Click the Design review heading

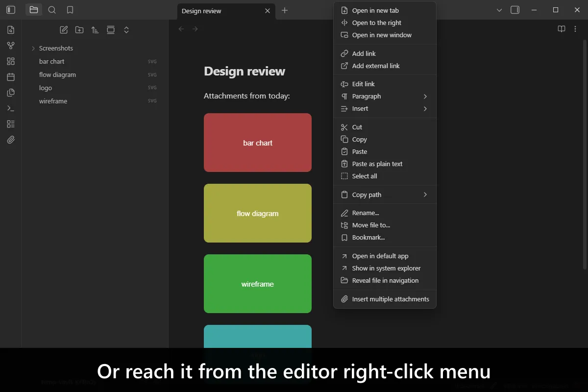[x=245, y=71]
